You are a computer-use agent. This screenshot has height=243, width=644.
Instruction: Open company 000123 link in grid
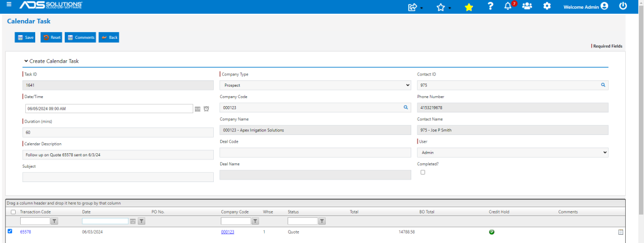point(228,232)
